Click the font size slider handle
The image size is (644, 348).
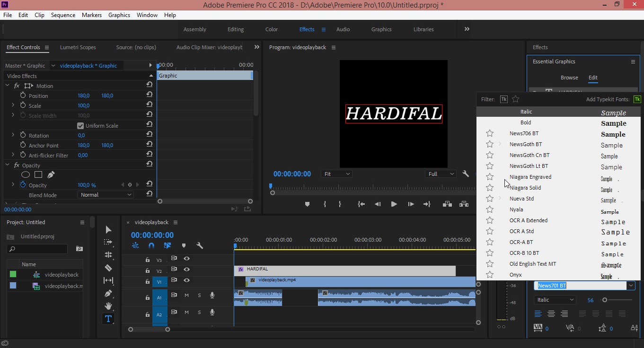[604, 300]
